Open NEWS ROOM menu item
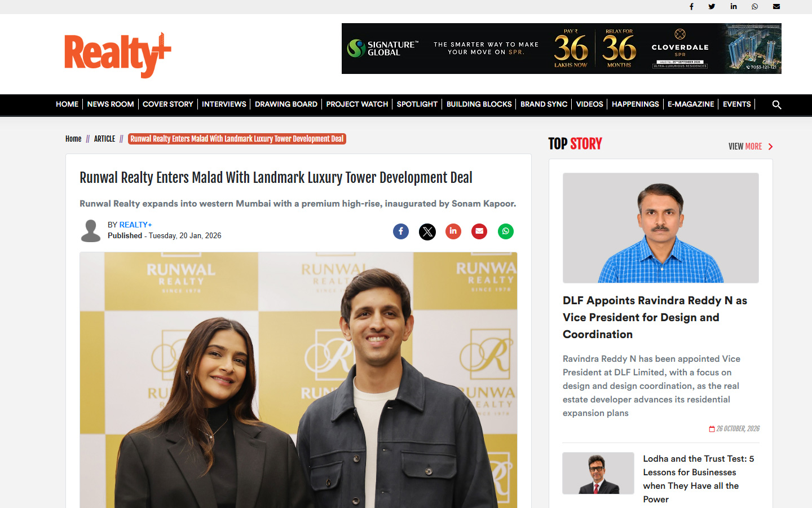Image resolution: width=812 pixels, height=508 pixels. click(111, 104)
